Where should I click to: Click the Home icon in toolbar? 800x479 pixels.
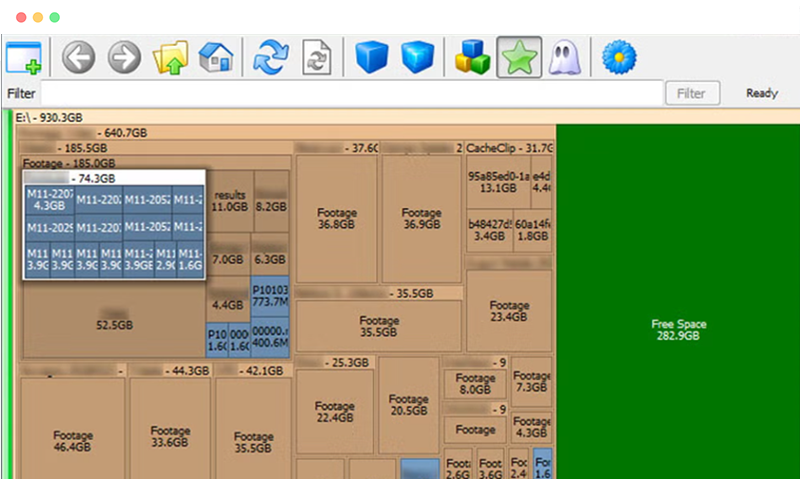[x=216, y=58]
